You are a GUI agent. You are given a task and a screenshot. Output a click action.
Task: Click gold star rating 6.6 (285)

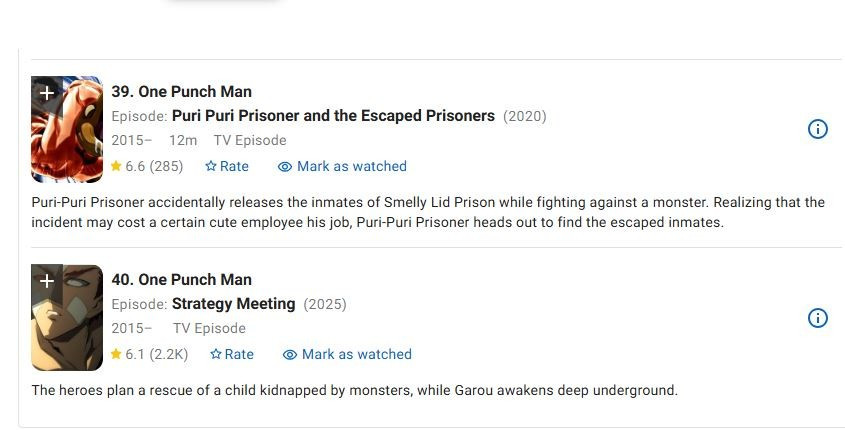pos(146,166)
